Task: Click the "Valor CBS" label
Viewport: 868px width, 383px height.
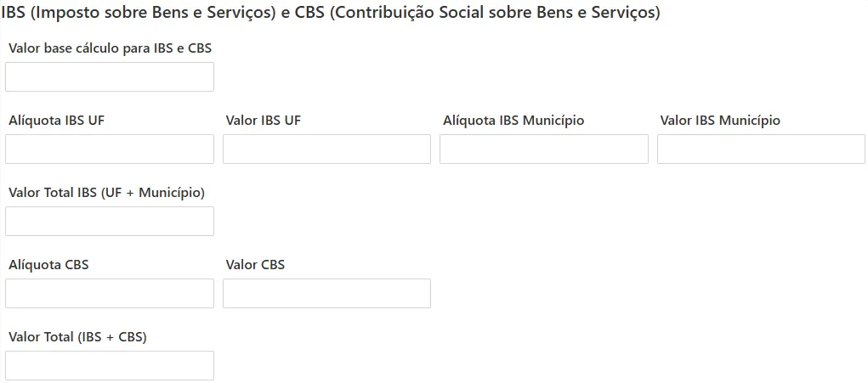Action: (x=255, y=265)
